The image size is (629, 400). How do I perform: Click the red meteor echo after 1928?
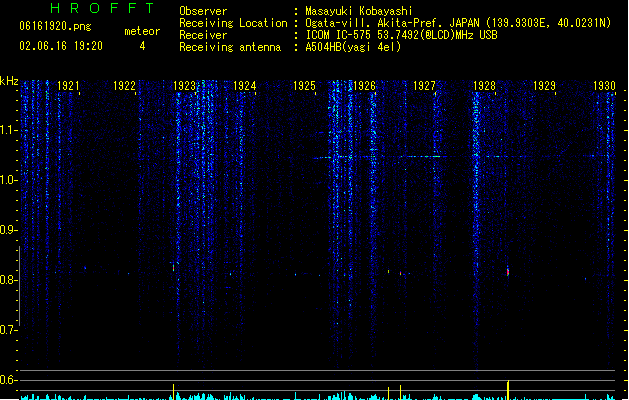[508, 271]
